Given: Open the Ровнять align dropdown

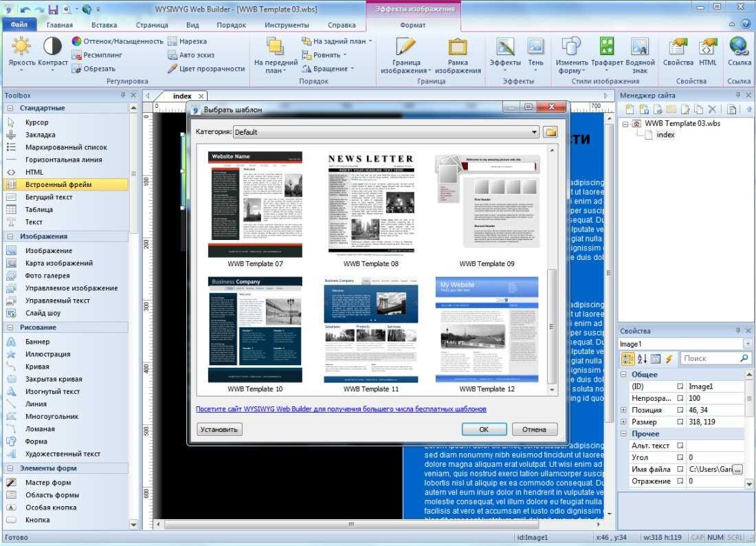Looking at the screenshot, I should point(324,55).
